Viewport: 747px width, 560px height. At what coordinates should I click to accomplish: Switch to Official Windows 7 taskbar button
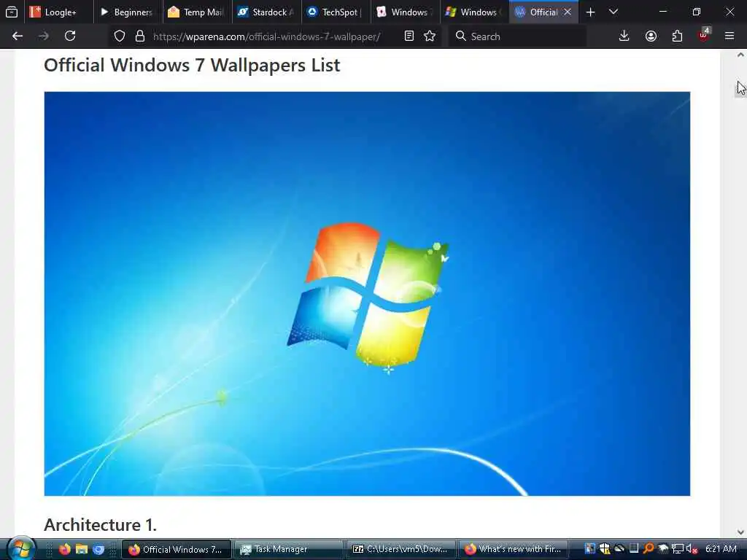177,549
